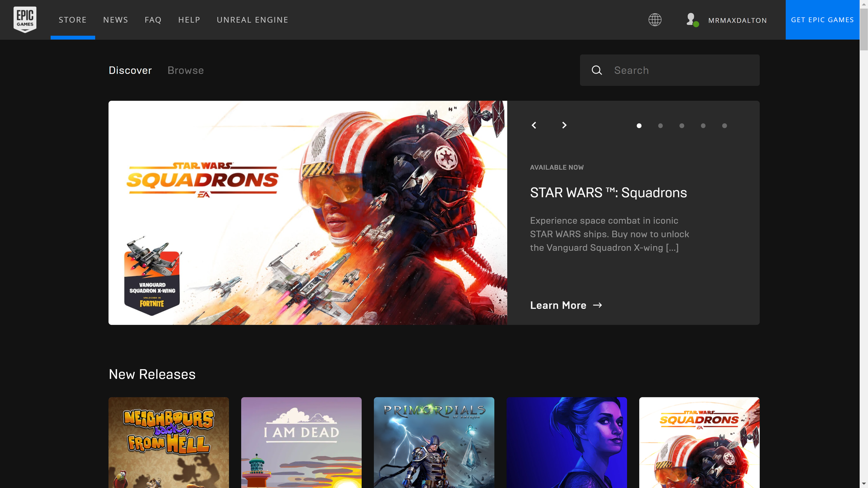Focus the Search input field
The width and height of the screenshot is (868, 488).
(669, 70)
